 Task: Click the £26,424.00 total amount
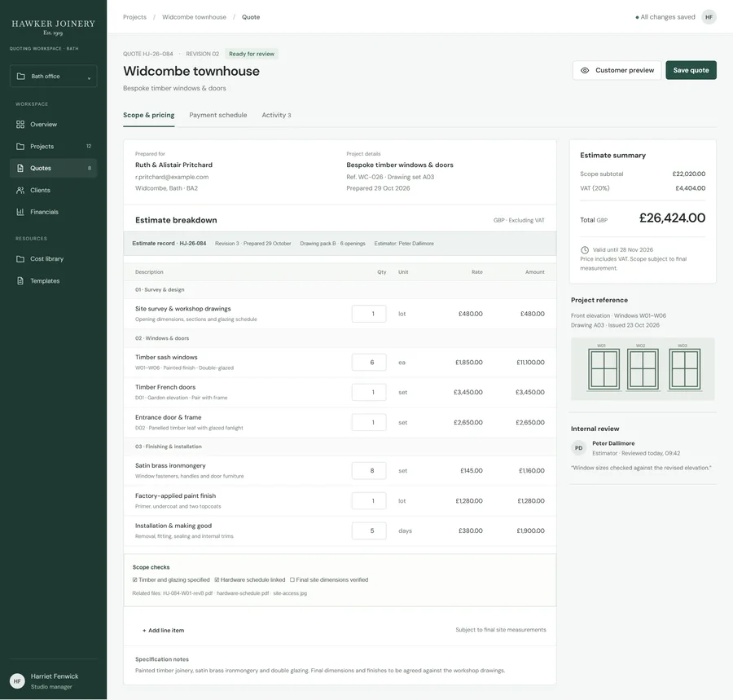click(x=672, y=218)
